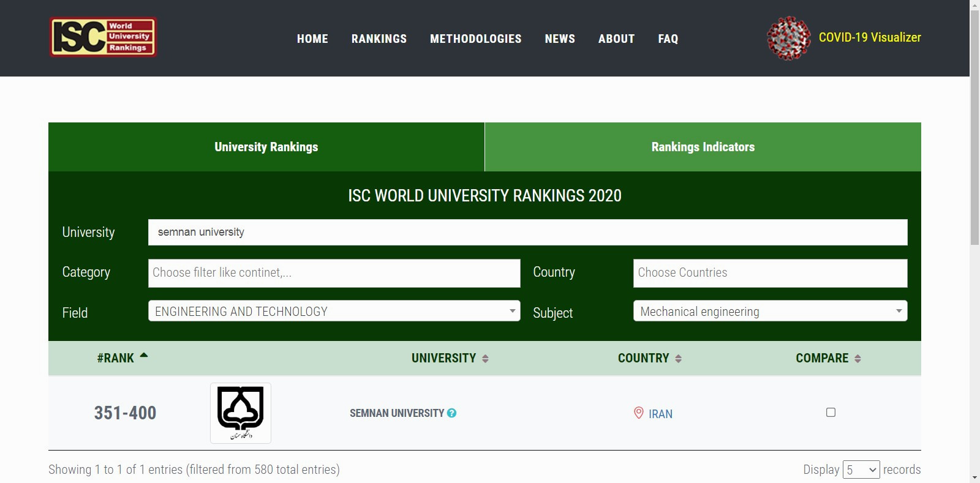Click the Compare column sort arrows
The image size is (980, 483).
coord(858,359)
